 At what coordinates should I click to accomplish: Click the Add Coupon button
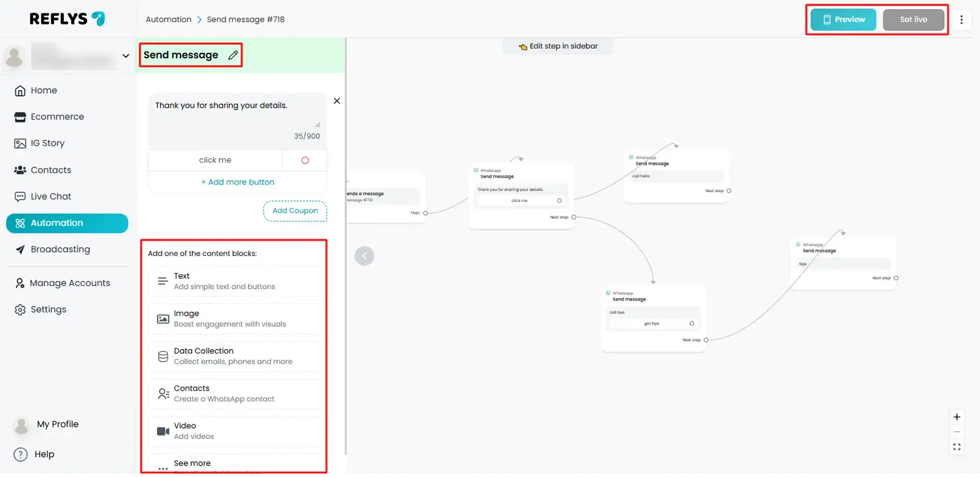click(295, 211)
